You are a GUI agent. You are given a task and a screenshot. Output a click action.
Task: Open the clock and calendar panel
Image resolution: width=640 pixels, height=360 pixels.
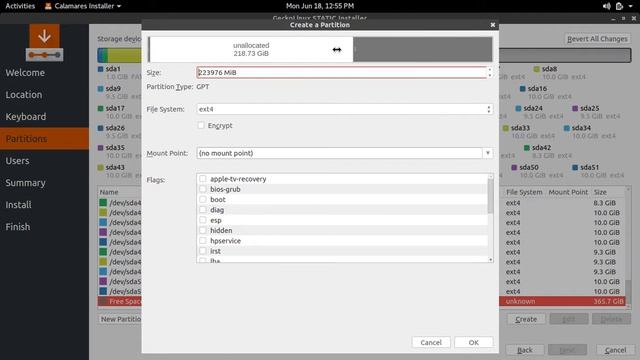click(x=320, y=6)
